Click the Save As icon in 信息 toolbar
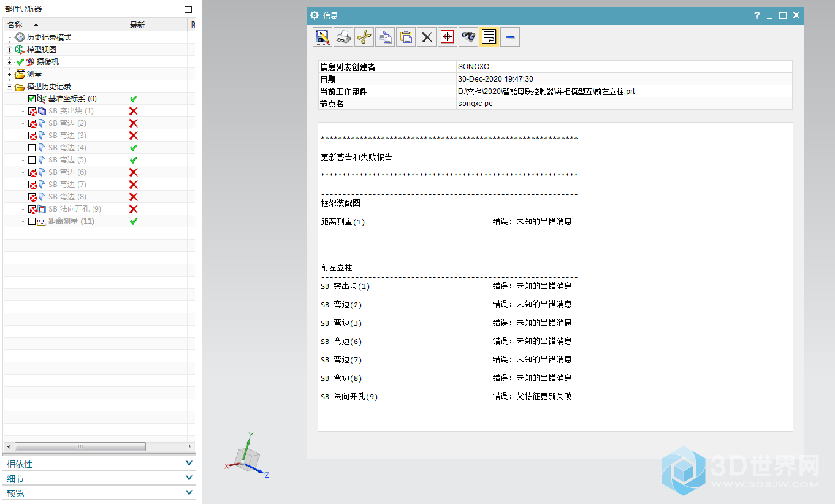 [323, 37]
